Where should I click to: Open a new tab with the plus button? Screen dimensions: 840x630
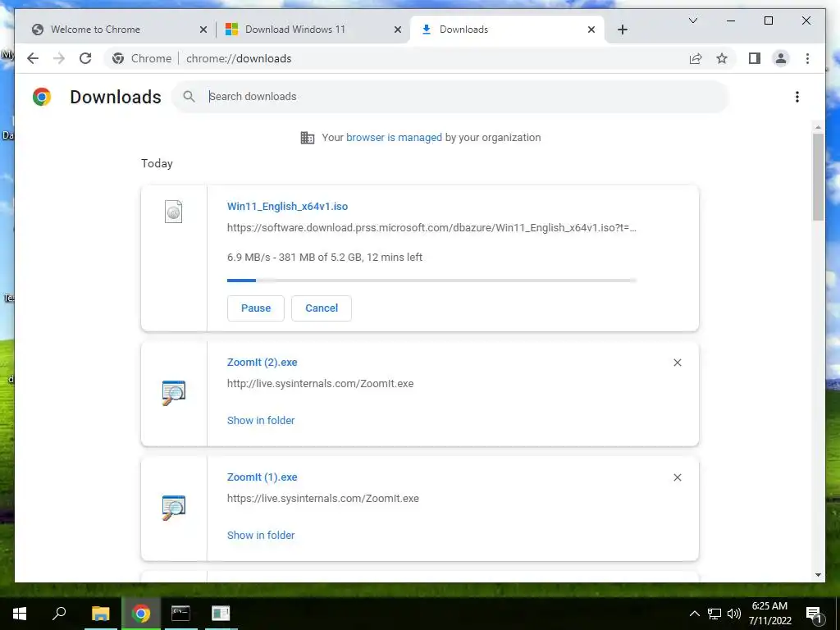(623, 30)
